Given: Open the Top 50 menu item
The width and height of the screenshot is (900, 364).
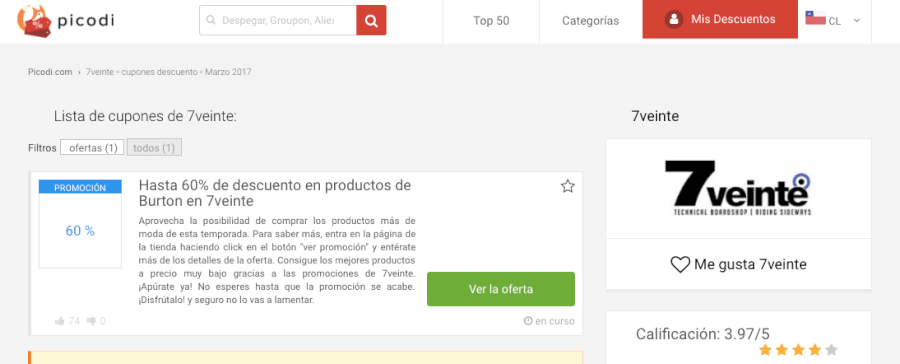Looking at the screenshot, I should pos(491,21).
